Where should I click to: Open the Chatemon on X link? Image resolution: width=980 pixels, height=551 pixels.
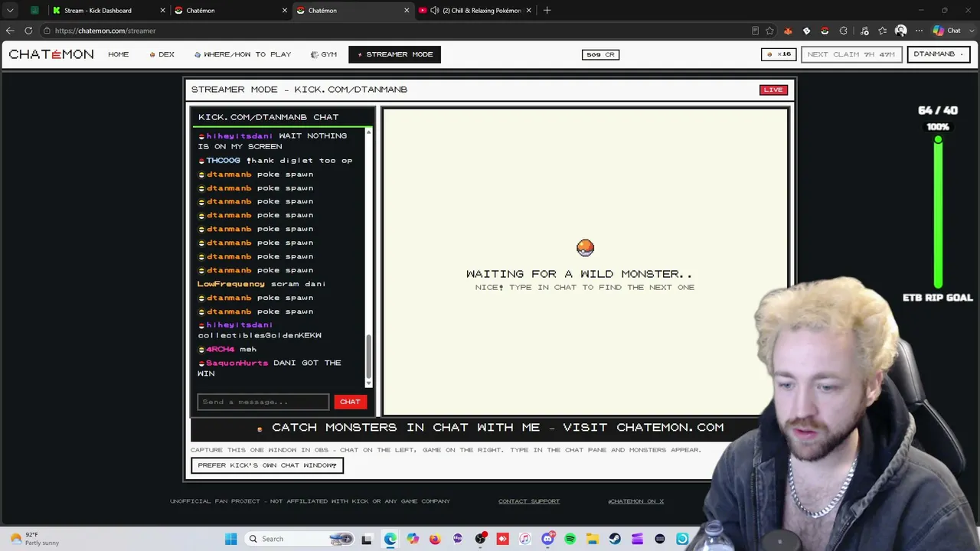(x=635, y=501)
